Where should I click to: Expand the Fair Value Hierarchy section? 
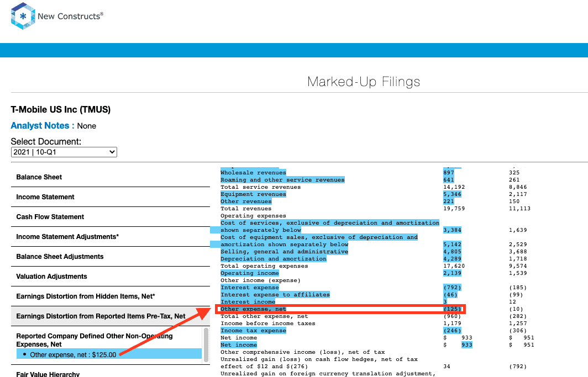[x=48, y=374]
